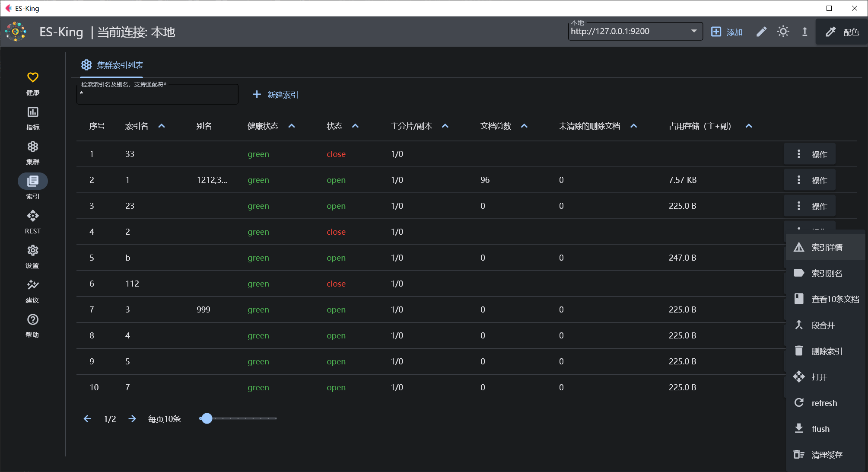Adjust the per-page rows slider handle
The height and width of the screenshot is (472, 868).
pos(207,418)
